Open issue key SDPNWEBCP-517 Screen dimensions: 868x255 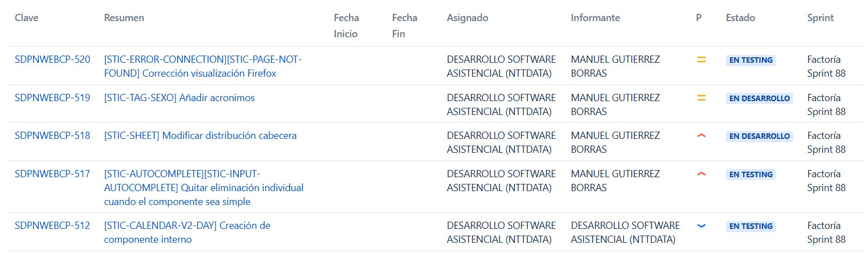coord(52,174)
